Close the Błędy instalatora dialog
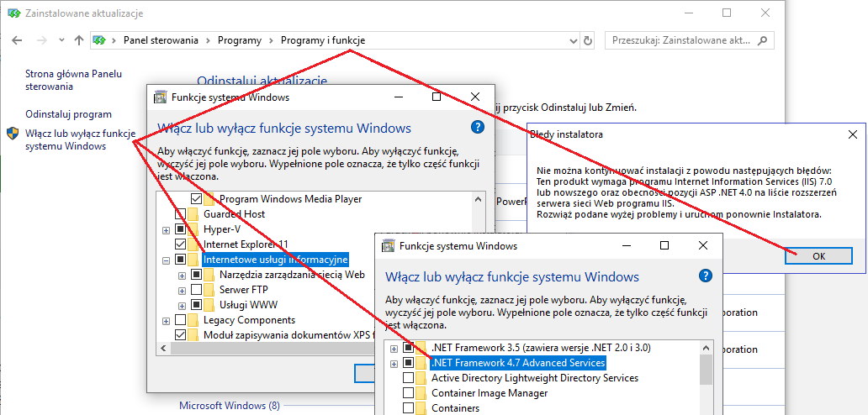868x415 pixels. (x=853, y=134)
